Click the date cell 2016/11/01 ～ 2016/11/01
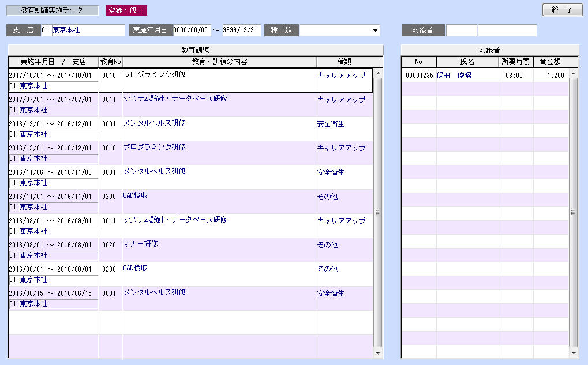The width and height of the screenshot is (588, 365). pyautogui.click(x=50, y=197)
